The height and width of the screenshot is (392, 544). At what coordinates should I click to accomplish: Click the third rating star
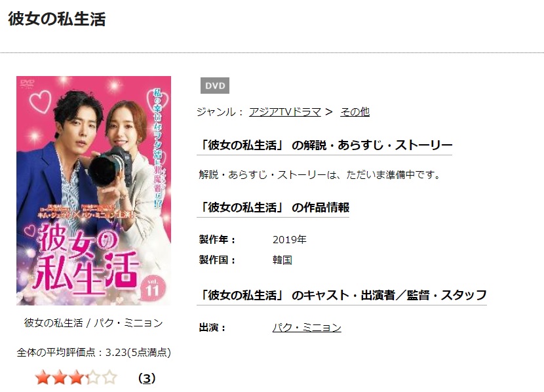coord(76,378)
